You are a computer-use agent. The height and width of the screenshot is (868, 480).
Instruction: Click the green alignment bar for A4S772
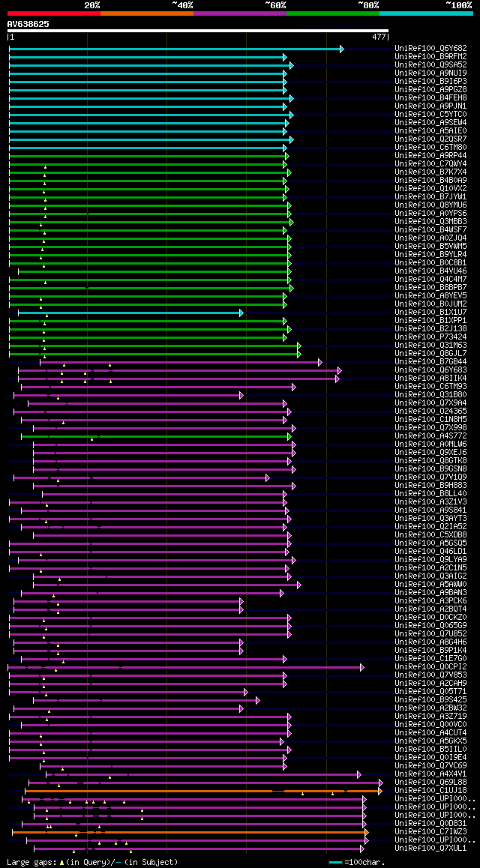pyautogui.click(x=155, y=437)
